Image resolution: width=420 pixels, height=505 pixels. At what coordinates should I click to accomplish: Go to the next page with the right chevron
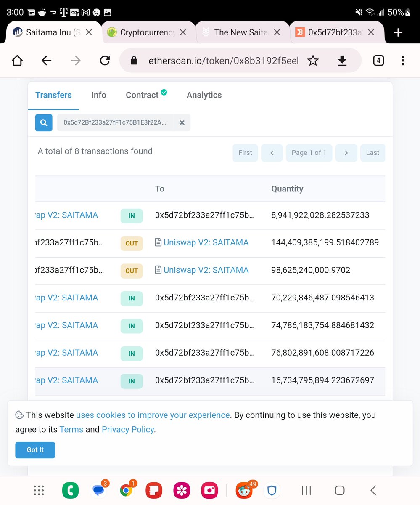[x=346, y=153]
